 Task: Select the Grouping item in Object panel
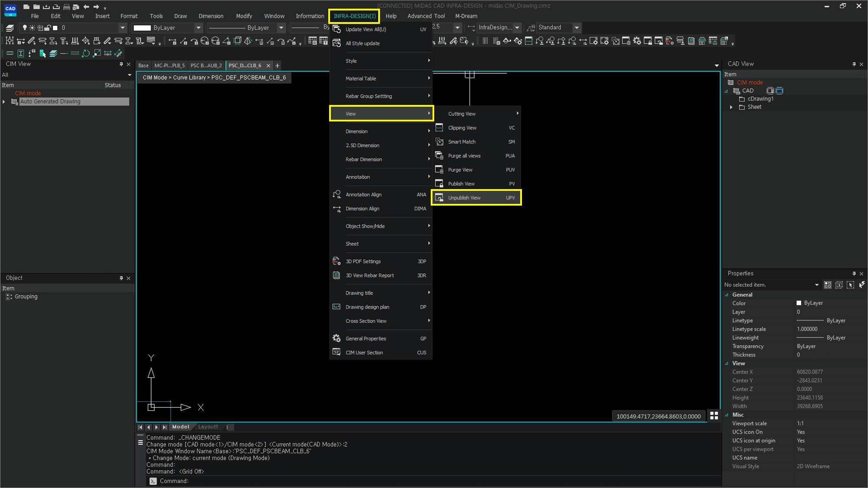[x=26, y=297]
